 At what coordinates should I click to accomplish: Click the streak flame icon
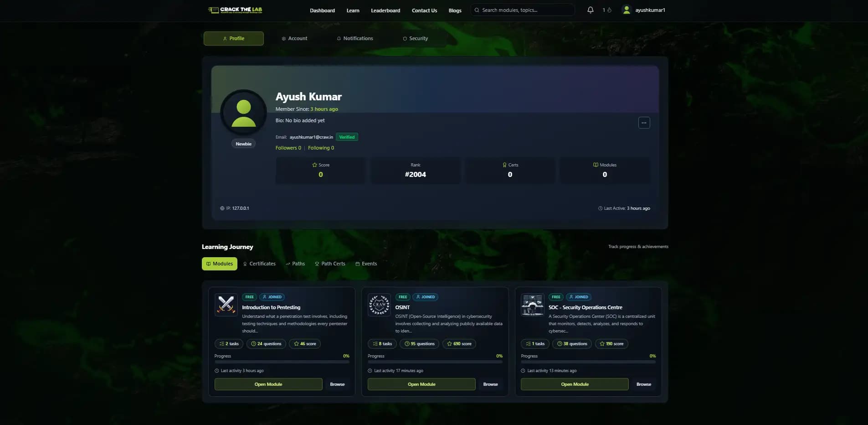[x=609, y=10]
